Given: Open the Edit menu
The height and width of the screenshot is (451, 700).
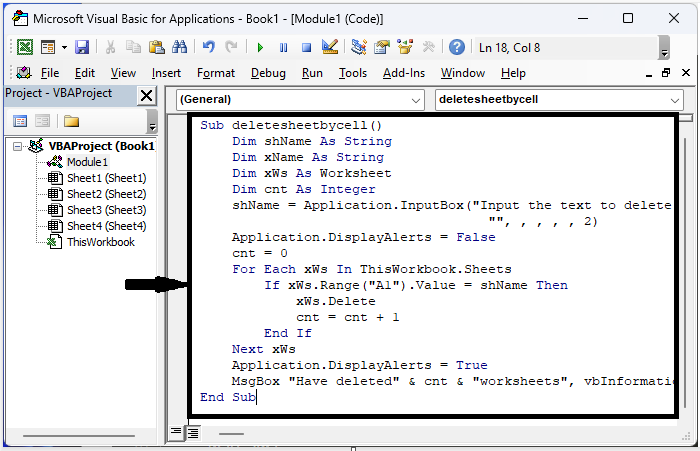Looking at the screenshot, I should [x=85, y=73].
